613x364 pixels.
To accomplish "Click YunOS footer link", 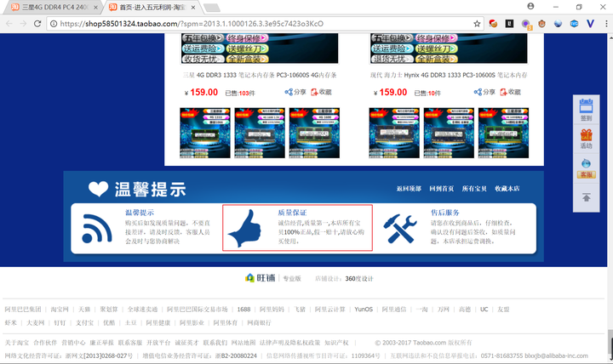I will (x=364, y=310).
